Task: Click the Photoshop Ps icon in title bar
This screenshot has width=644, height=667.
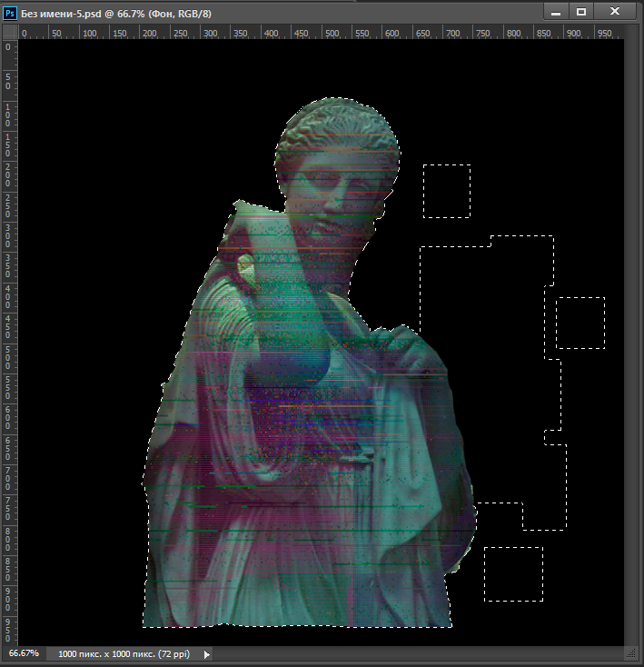Action: (10, 14)
